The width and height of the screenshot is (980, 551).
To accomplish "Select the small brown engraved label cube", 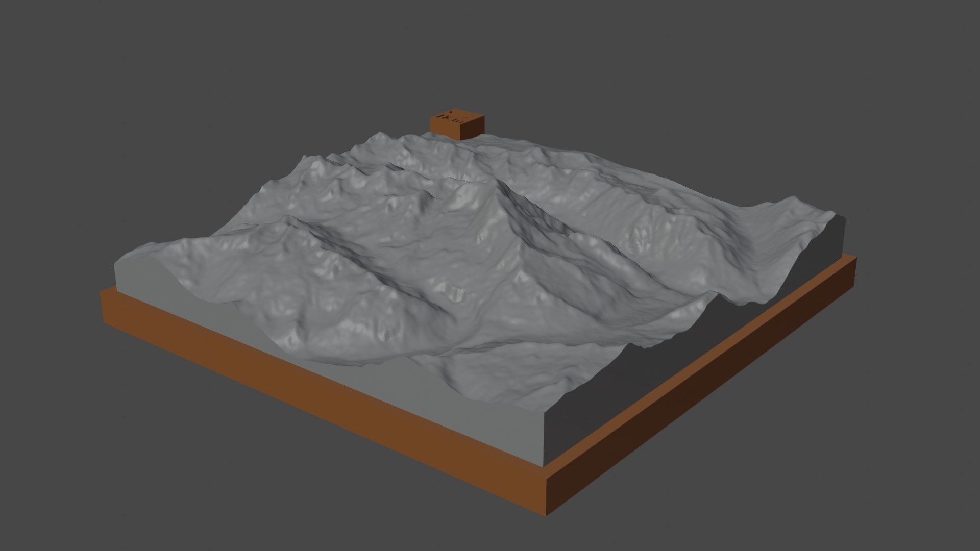I will click(457, 123).
